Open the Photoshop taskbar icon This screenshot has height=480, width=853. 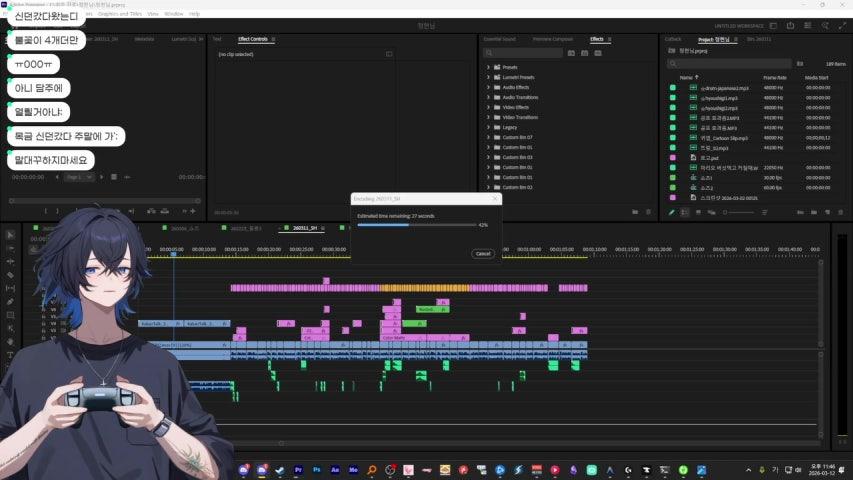[317, 470]
